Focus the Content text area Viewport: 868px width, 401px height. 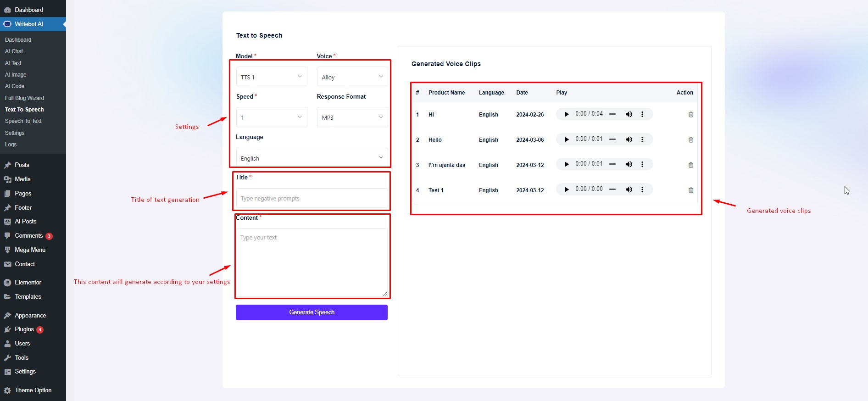(x=312, y=262)
